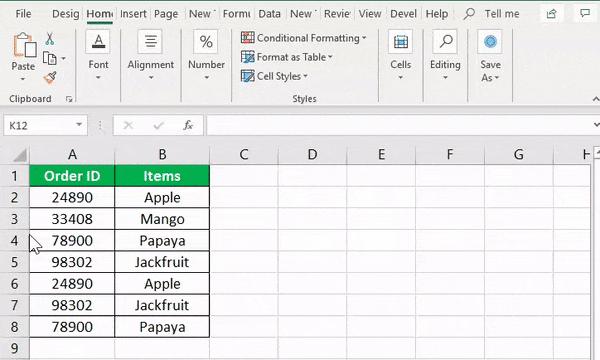Click the Copy icon
The height and width of the screenshot is (360, 600).
tap(50, 58)
